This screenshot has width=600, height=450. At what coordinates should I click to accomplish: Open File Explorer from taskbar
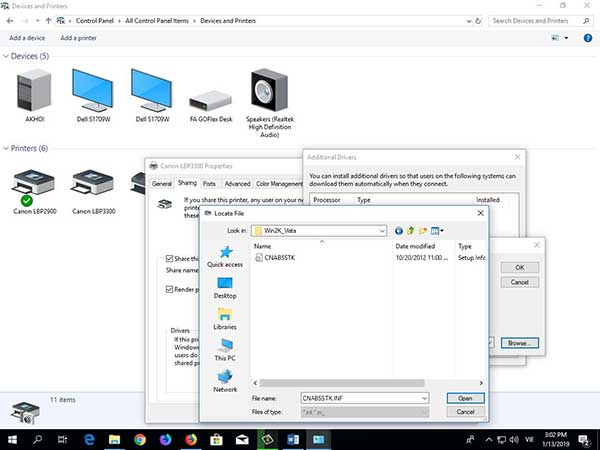(x=114, y=440)
